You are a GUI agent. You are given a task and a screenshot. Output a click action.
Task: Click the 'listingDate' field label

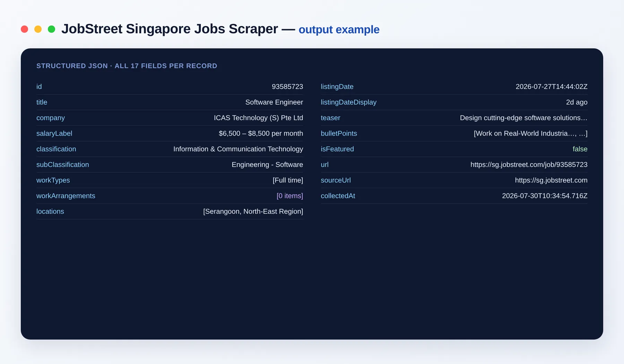(337, 87)
